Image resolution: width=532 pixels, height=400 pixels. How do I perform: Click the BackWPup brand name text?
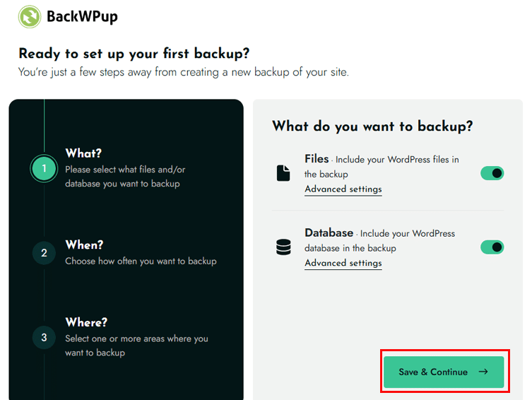[x=82, y=17]
